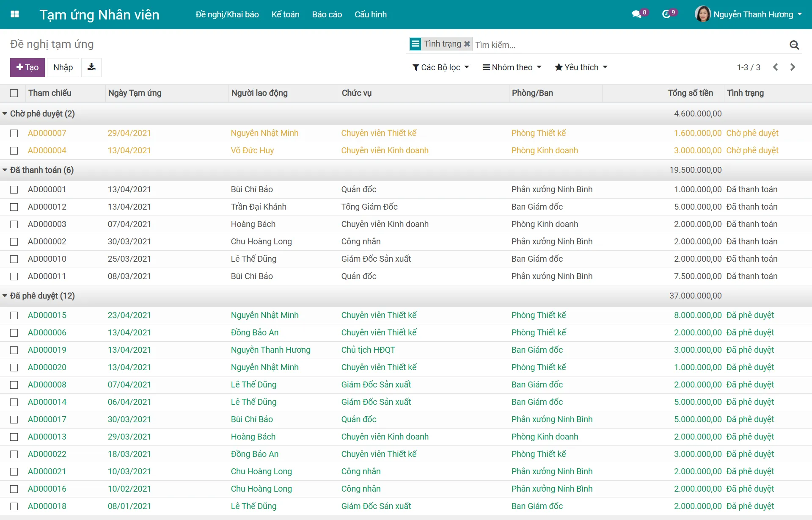Click the Tình trạng facet list icon
This screenshot has width=812, height=520.
click(416, 44)
